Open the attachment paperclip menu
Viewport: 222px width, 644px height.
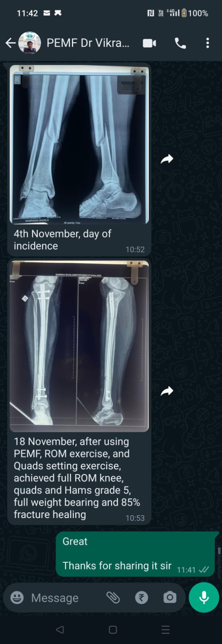113,598
